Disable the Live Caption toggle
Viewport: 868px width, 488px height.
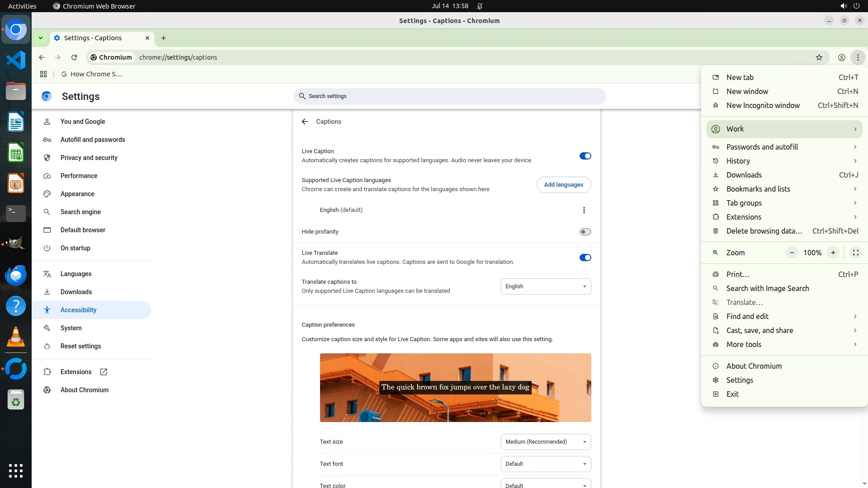point(585,156)
